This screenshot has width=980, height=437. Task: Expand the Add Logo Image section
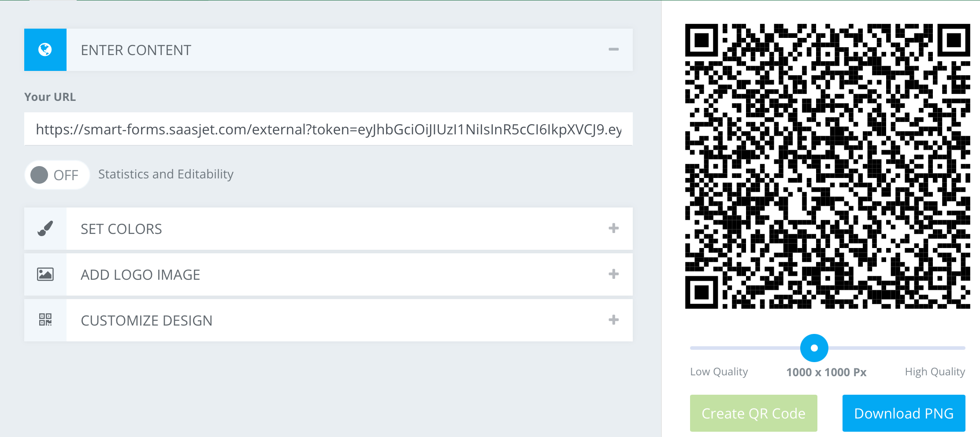(x=613, y=274)
